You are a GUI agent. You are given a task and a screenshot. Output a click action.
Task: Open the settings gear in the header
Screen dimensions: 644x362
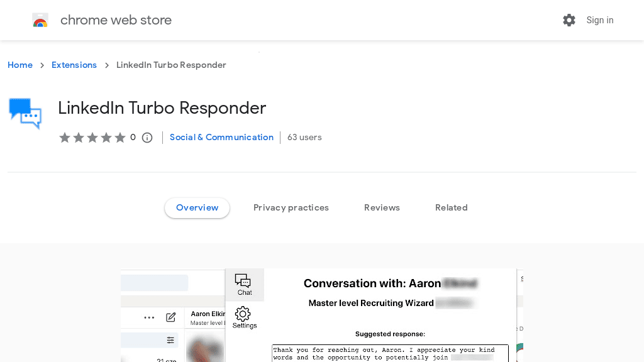coord(569,19)
